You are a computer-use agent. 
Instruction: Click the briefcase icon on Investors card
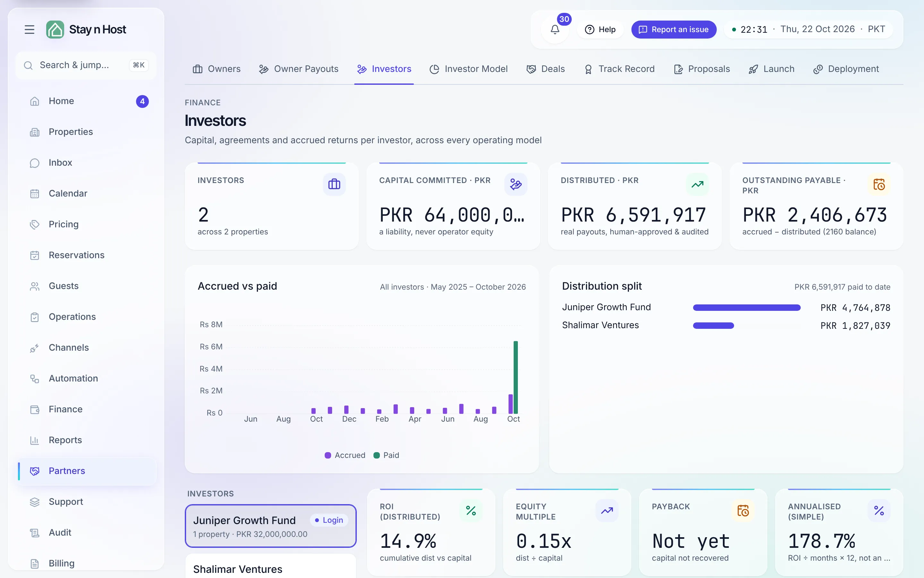click(334, 184)
